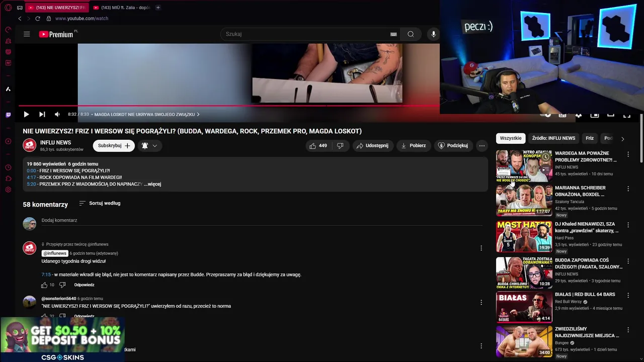The height and width of the screenshot is (362, 644).
Task: Jump to 7:15 timestamp in pinned comment
Action: point(46,275)
